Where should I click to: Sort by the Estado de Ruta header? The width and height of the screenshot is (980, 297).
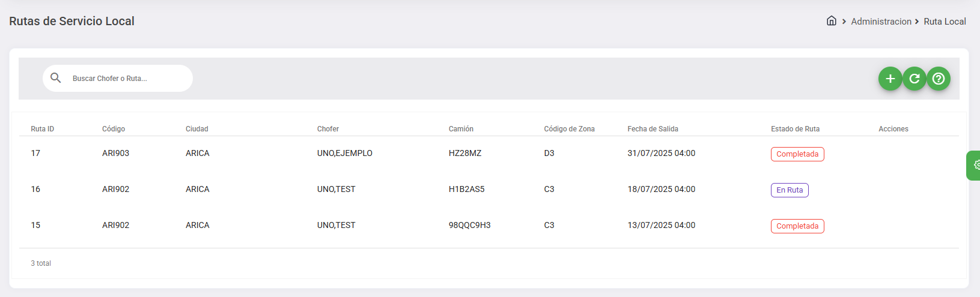[x=795, y=129]
